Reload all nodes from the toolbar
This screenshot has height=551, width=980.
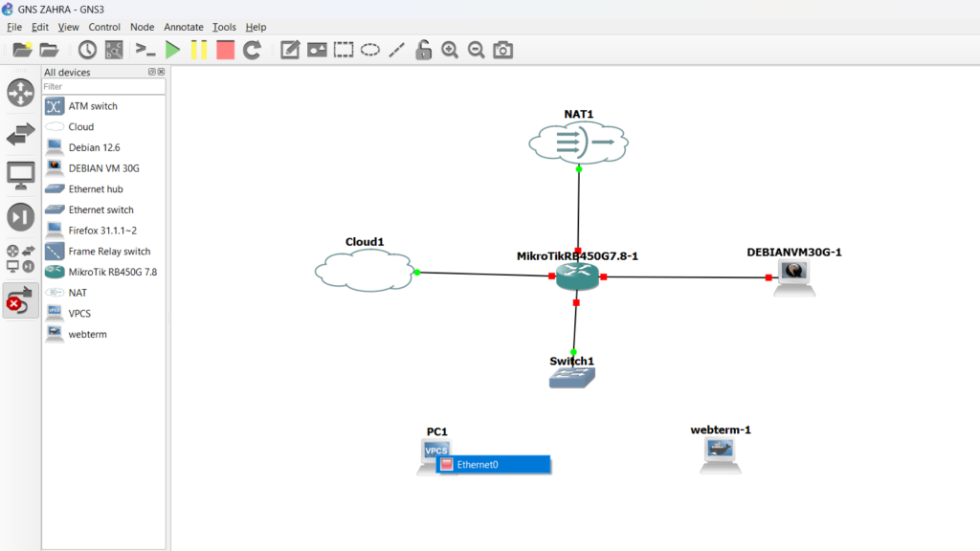252,50
